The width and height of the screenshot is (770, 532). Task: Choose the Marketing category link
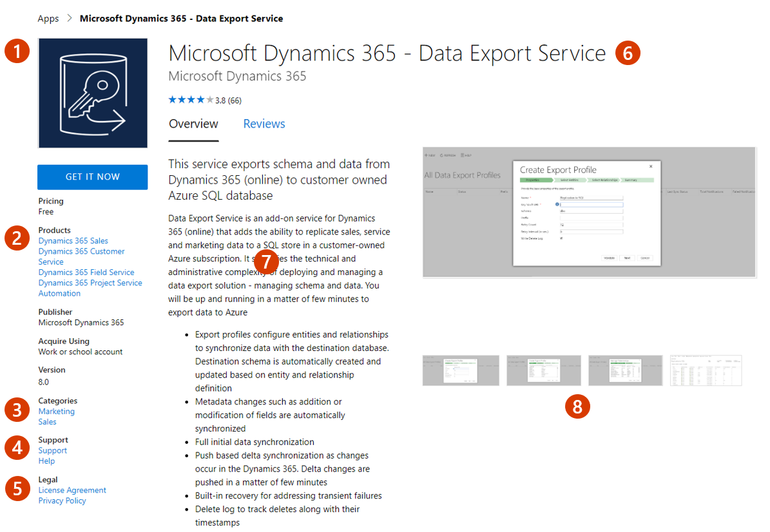click(x=57, y=412)
